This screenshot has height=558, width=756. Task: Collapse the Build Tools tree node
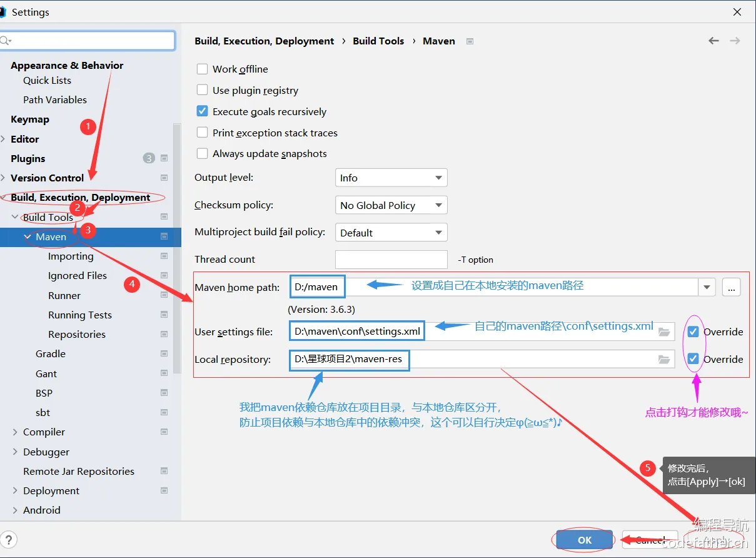(16, 217)
